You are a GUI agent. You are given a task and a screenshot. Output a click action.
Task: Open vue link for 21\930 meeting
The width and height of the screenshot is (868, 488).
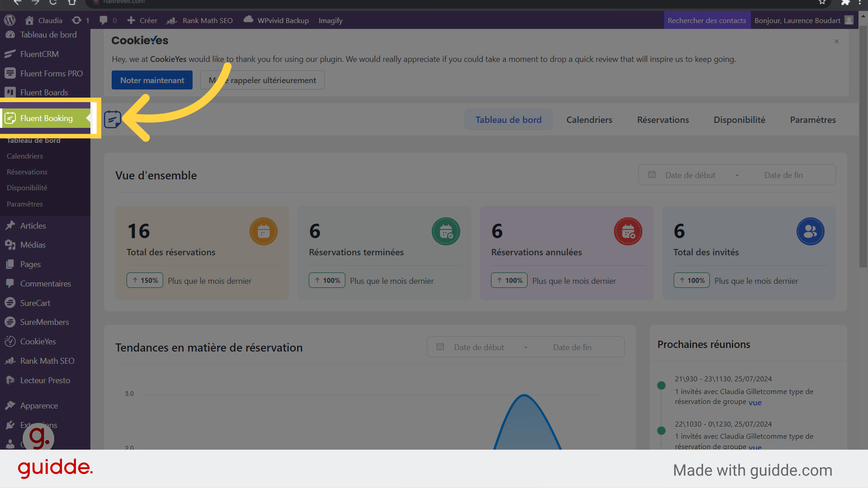click(755, 402)
